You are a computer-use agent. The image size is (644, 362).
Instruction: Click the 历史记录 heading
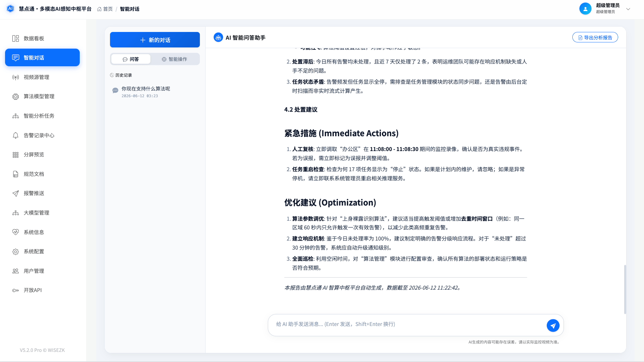pos(123,75)
